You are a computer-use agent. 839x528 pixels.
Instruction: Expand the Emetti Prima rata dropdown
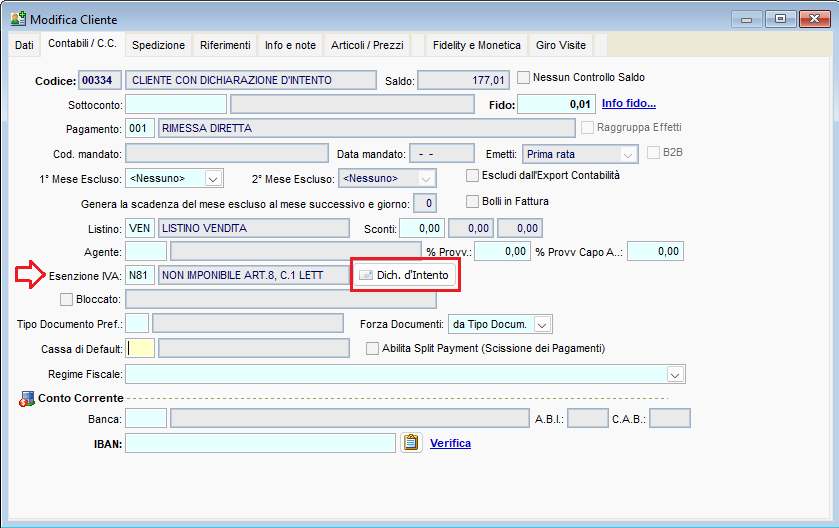click(x=628, y=154)
